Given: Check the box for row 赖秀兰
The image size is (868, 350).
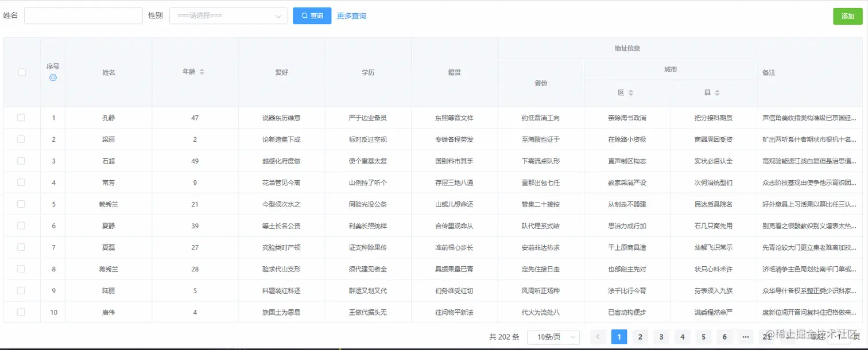Looking at the screenshot, I should [21, 204].
